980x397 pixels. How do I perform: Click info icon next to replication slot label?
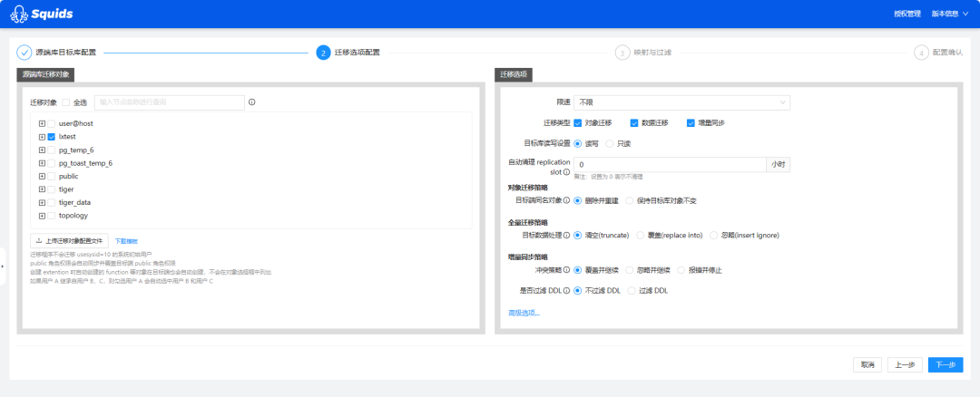pos(567,172)
